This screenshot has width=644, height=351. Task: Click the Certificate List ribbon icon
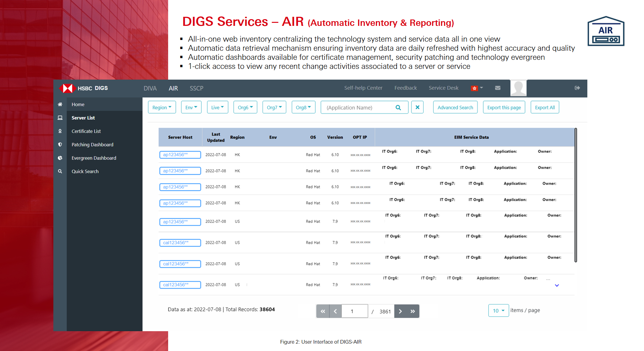click(60, 131)
